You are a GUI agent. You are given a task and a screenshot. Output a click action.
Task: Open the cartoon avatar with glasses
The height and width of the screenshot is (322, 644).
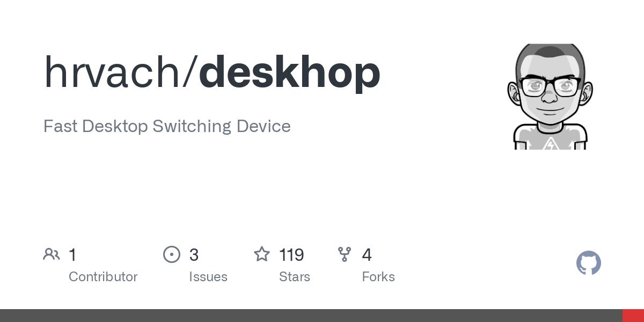(x=550, y=97)
